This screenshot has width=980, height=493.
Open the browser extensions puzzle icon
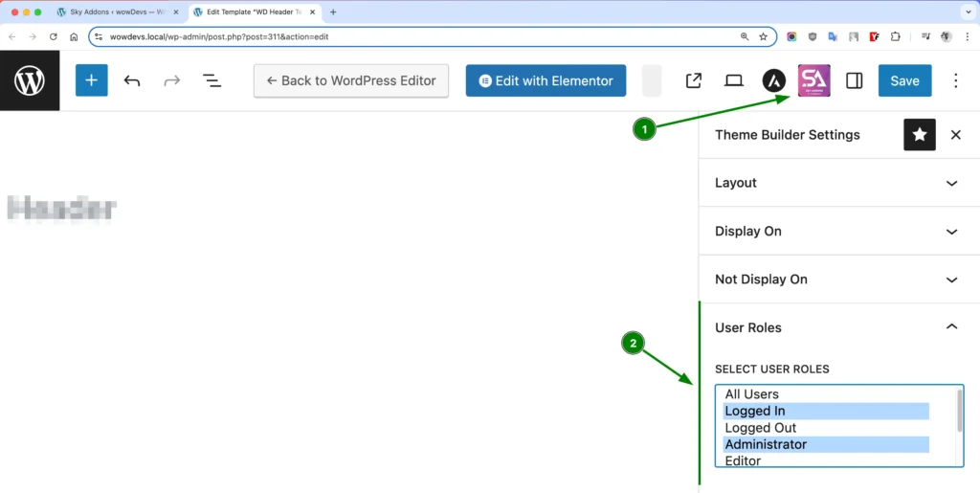[895, 37]
